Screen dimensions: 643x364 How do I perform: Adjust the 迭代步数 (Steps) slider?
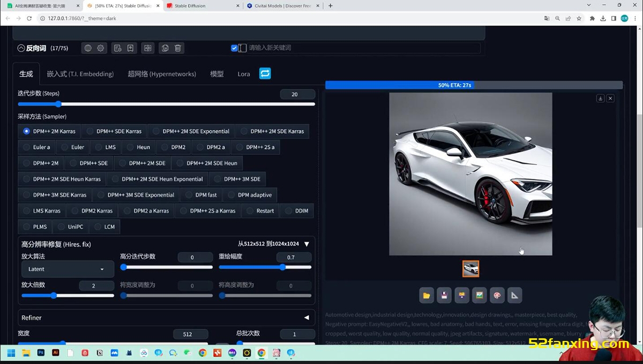coord(166,104)
